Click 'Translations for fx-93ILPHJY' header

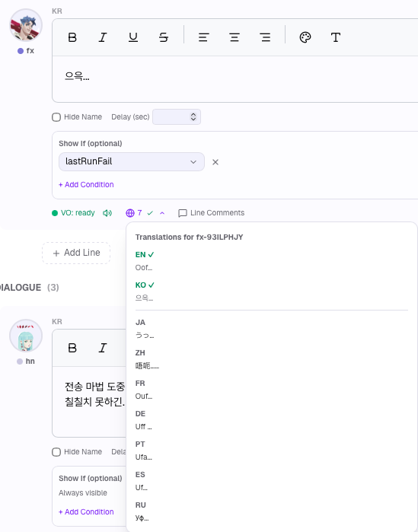pos(190,237)
